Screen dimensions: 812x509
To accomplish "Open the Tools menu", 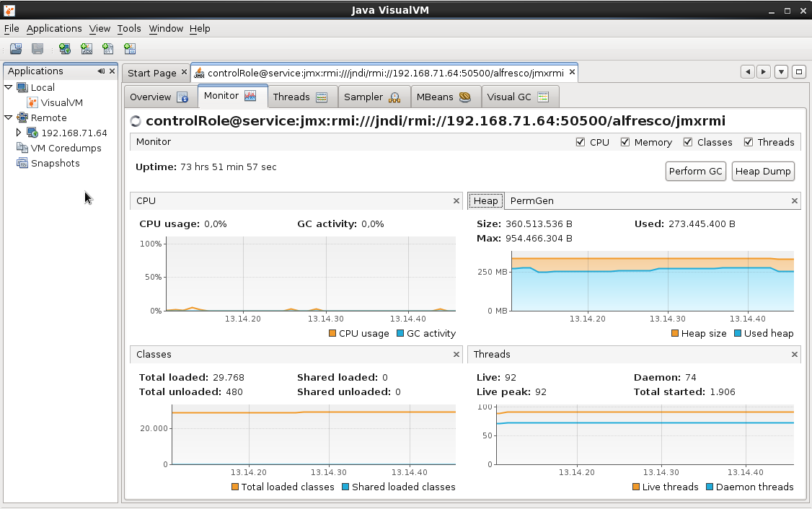I will 129,29.
